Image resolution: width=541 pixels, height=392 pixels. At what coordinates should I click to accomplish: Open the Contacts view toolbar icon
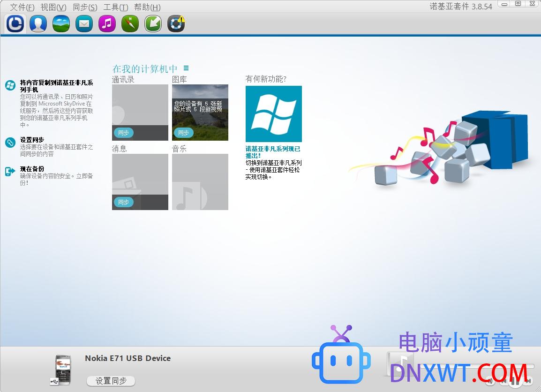(x=38, y=23)
